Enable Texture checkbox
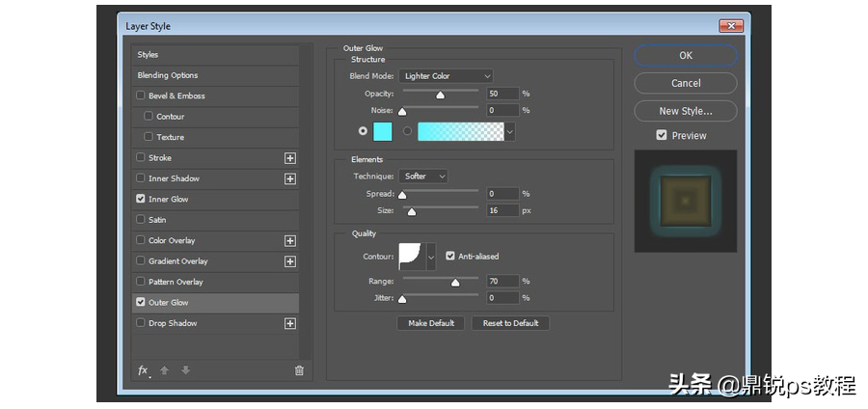Image resolution: width=868 pixels, height=409 pixels. (149, 136)
